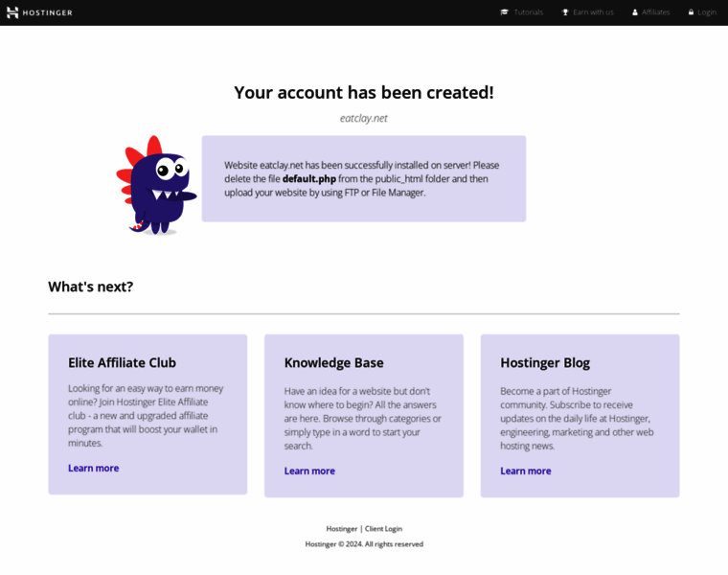Open the Tutorials menu item
The width and height of the screenshot is (728, 575).
pyautogui.click(x=529, y=12)
